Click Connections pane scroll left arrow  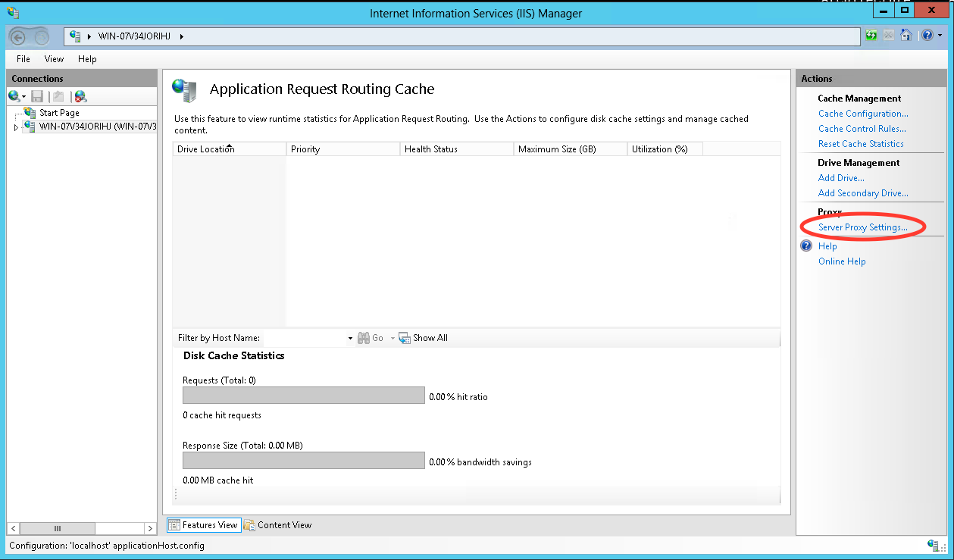[14, 528]
